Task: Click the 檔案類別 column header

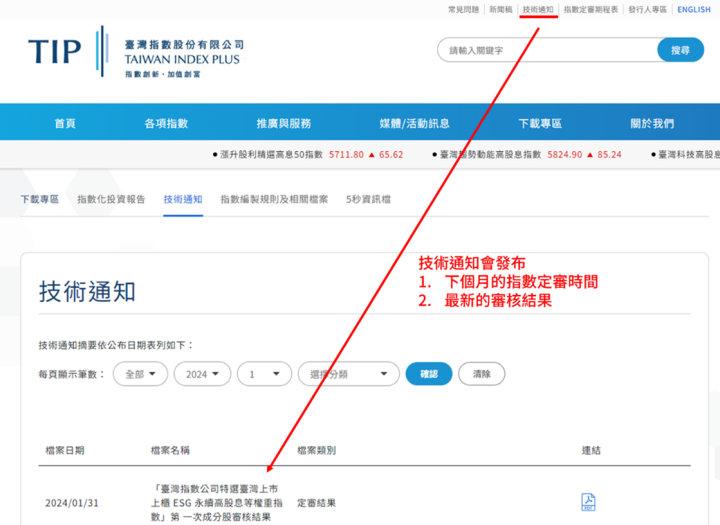Action: pos(316,450)
